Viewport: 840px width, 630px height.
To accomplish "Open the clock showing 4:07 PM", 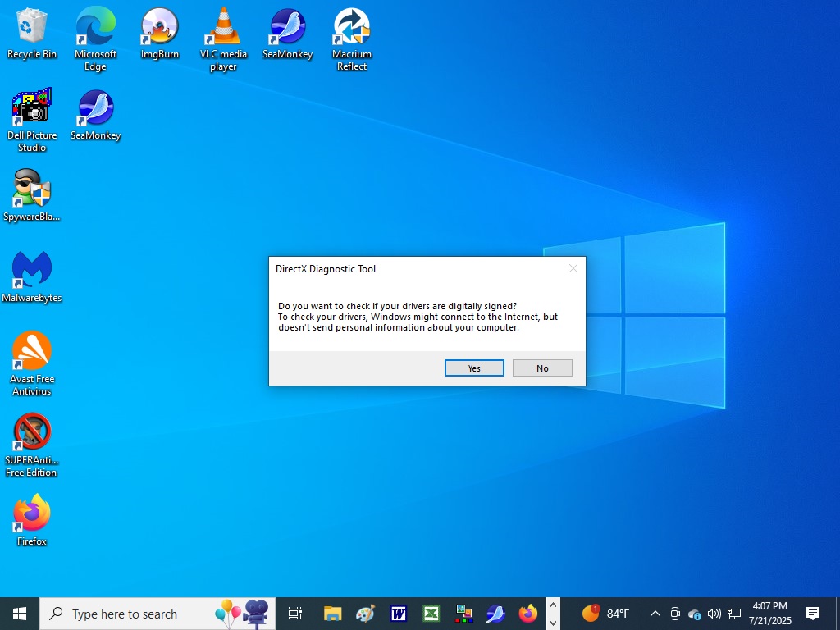I will 769,614.
